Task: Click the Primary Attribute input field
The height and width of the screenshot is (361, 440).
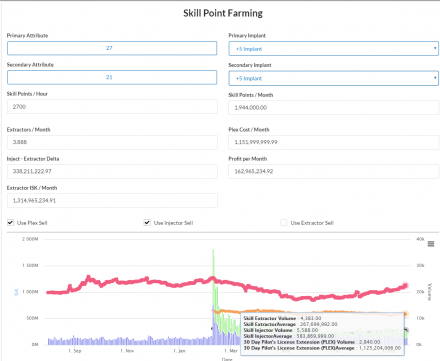Action: [x=112, y=48]
